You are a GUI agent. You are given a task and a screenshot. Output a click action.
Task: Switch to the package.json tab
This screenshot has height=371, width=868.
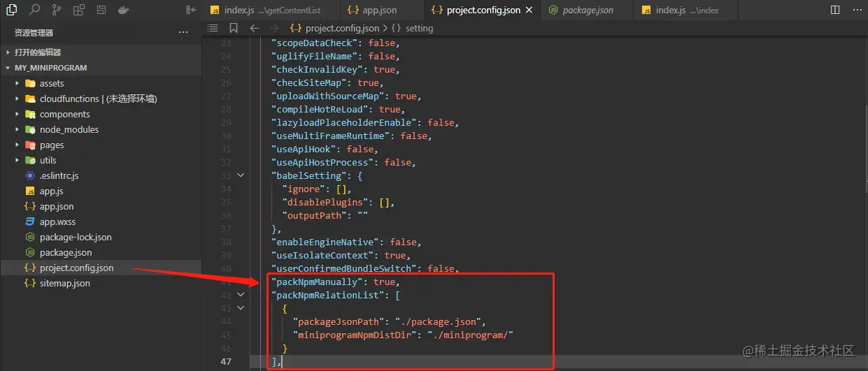pos(586,10)
